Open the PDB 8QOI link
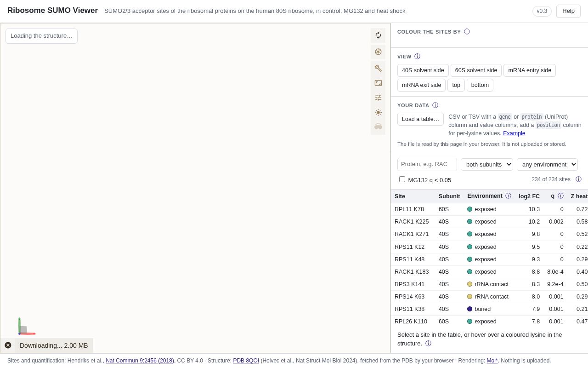588x368 pixels. (246, 361)
